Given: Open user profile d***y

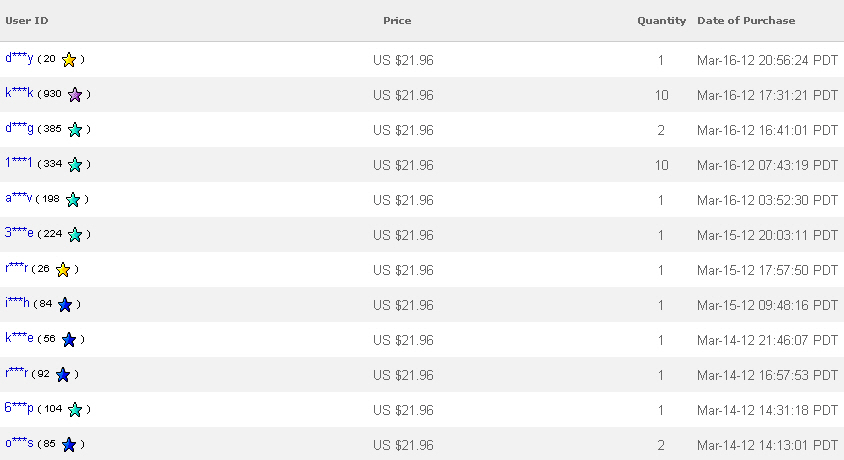Looking at the screenshot, I should pyautogui.click(x=19, y=58).
